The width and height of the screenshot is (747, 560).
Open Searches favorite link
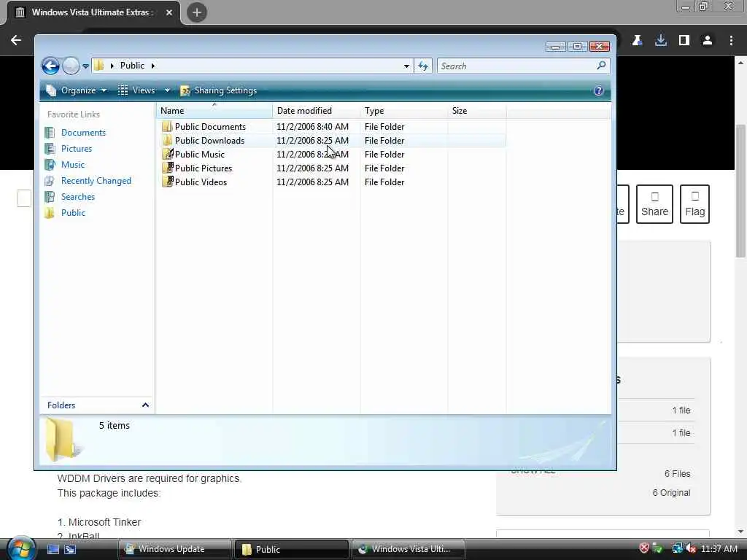[77, 197]
